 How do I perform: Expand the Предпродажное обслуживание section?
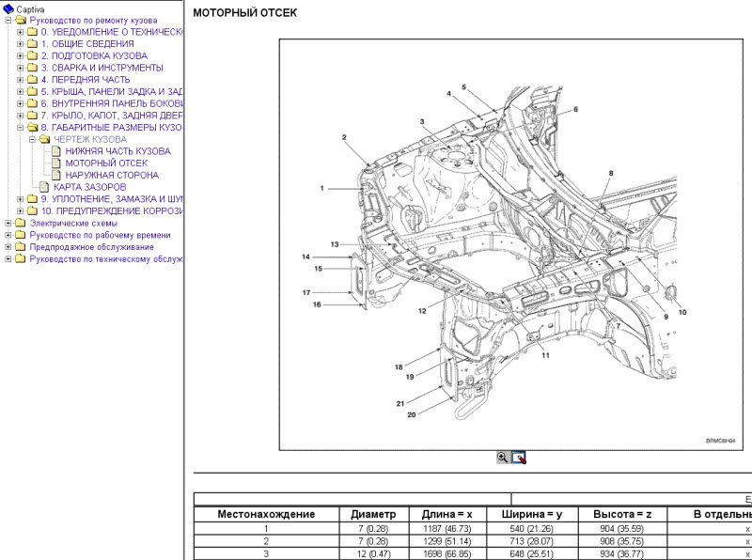[8, 247]
